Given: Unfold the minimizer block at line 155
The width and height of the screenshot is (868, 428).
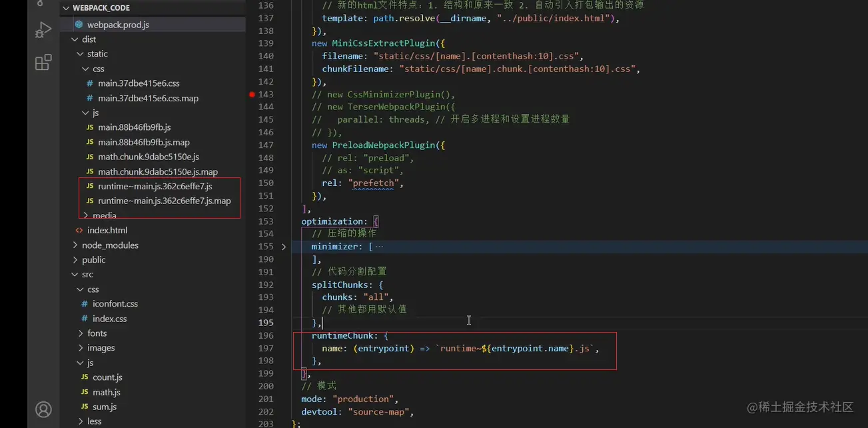Looking at the screenshot, I should pyautogui.click(x=284, y=247).
